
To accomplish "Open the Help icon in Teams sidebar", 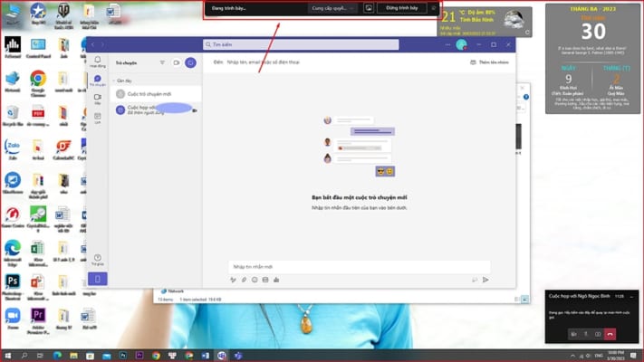I will tap(98, 260).
